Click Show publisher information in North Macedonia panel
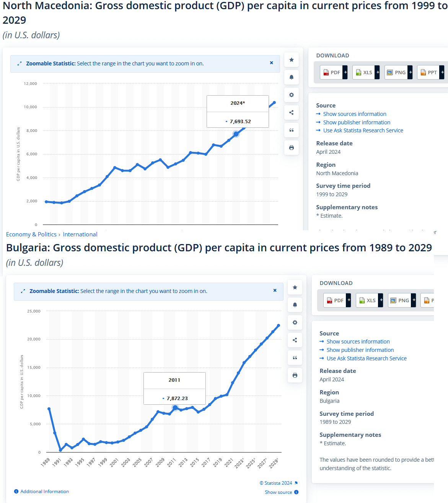The image size is (448, 503). click(x=357, y=122)
